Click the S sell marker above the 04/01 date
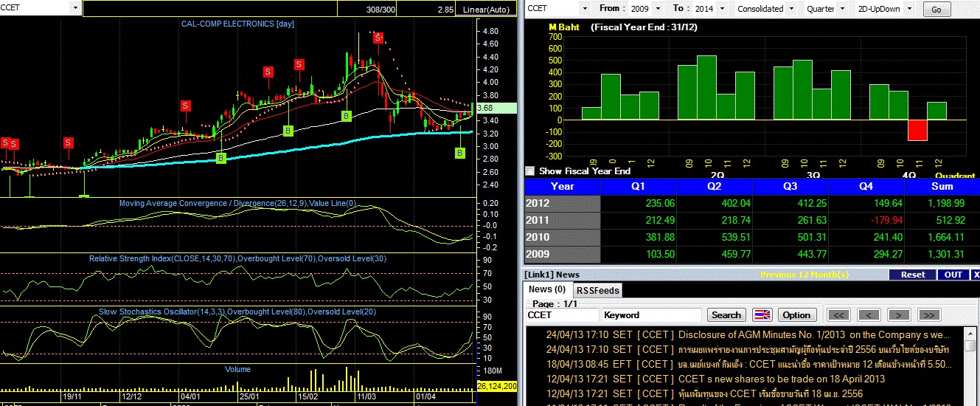980x406 pixels. (185, 106)
